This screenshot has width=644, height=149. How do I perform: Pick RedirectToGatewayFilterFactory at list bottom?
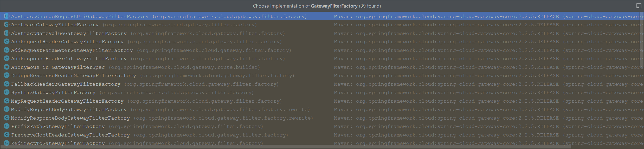[321, 143]
